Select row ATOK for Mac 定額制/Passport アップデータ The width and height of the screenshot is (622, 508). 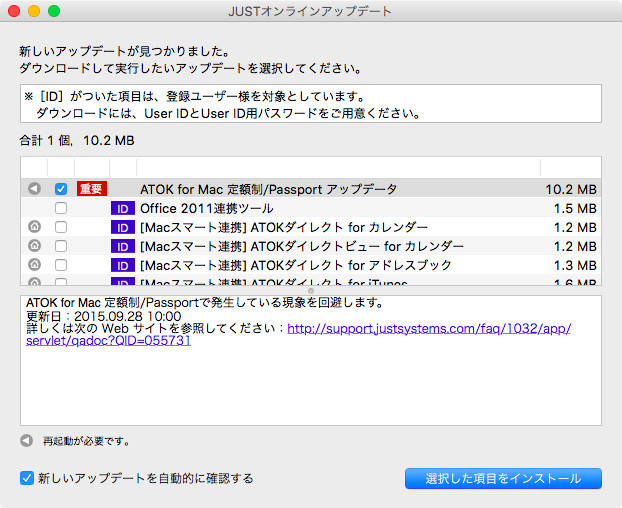[311, 189]
